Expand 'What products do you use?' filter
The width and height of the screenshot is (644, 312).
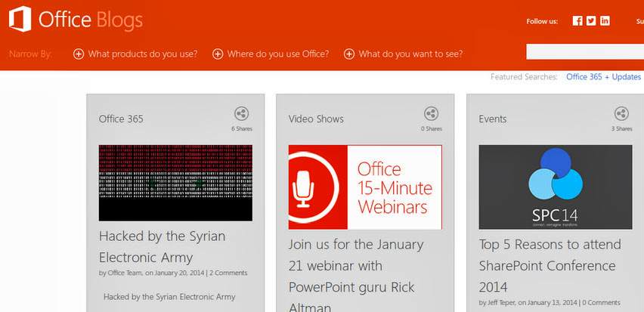click(x=135, y=54)
